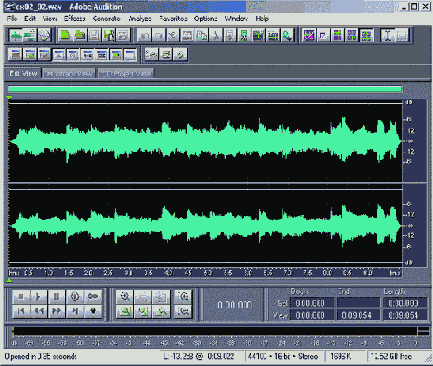Click the second green icon in bottom zoom row

click(x=143, y=311)
